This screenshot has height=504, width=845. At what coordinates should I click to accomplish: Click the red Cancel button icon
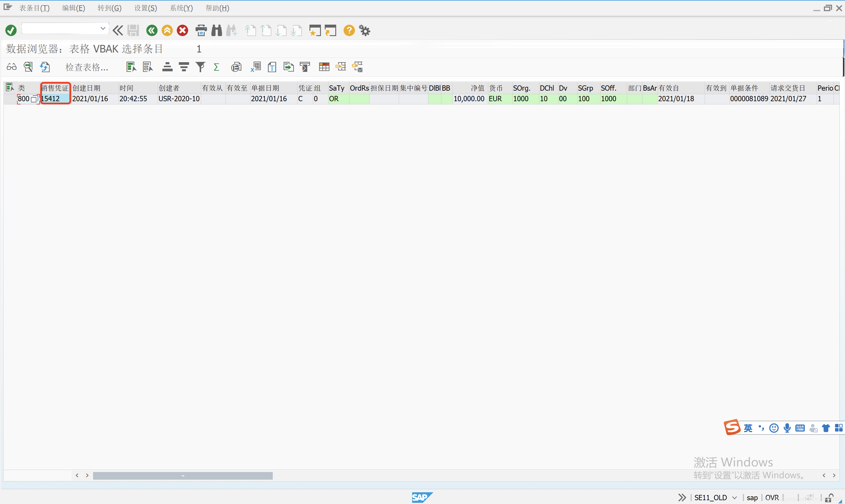(183, 31)
